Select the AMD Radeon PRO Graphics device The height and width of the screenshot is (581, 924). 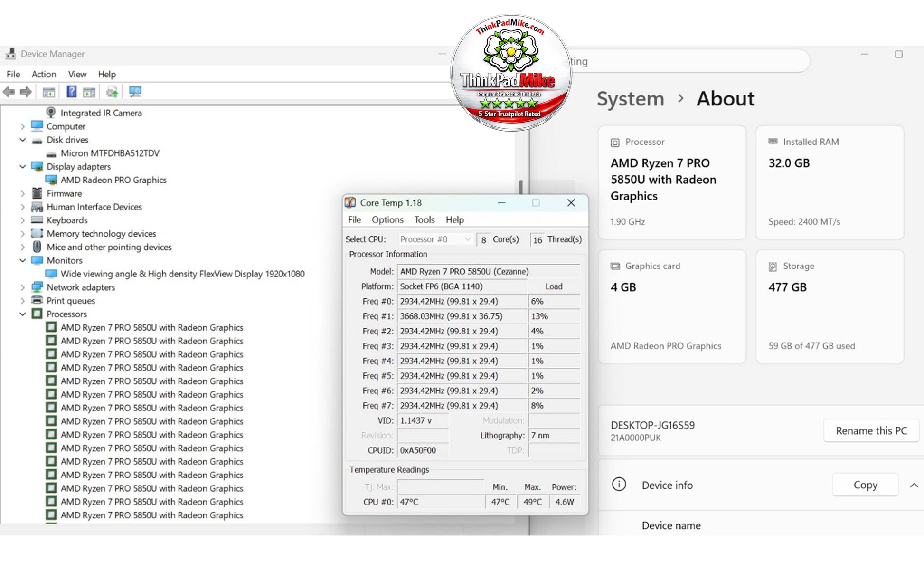tap(113, 180)
